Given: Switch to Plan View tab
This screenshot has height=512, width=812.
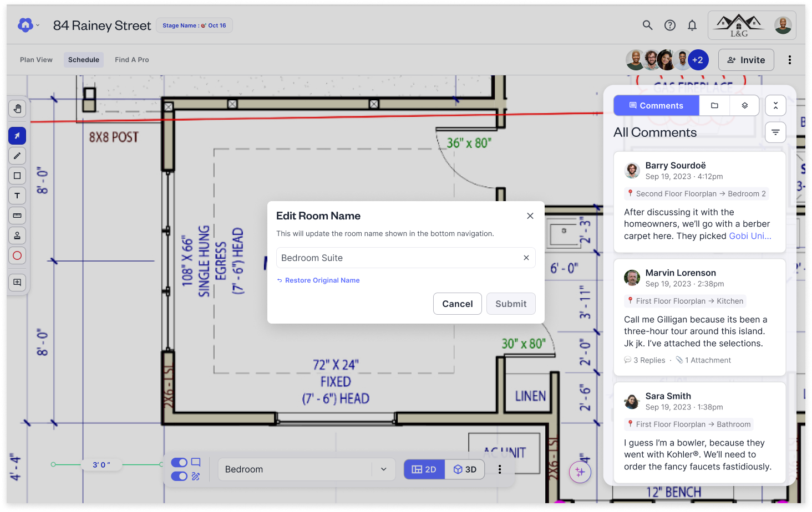Looking at the screenshot, I should [36, 60].
